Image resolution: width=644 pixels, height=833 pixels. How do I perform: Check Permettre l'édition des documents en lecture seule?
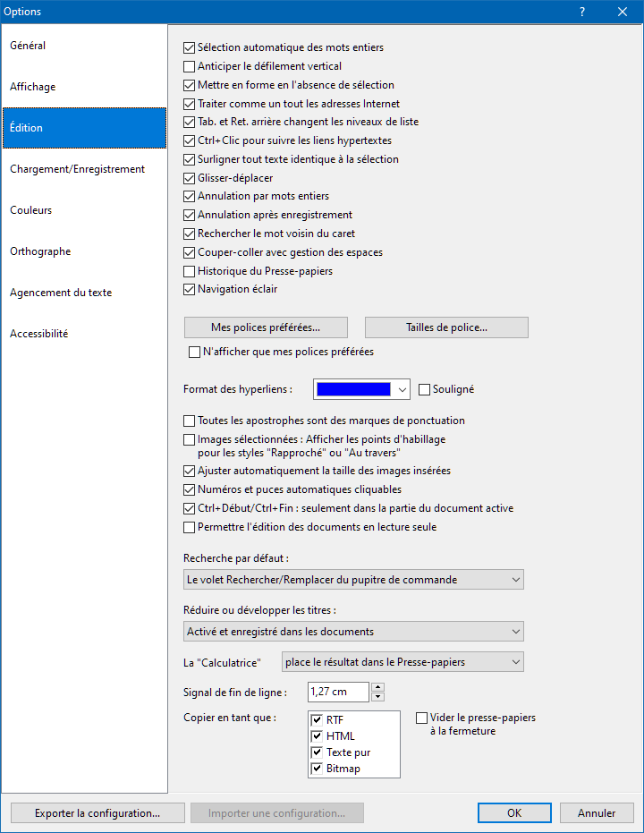189,528
